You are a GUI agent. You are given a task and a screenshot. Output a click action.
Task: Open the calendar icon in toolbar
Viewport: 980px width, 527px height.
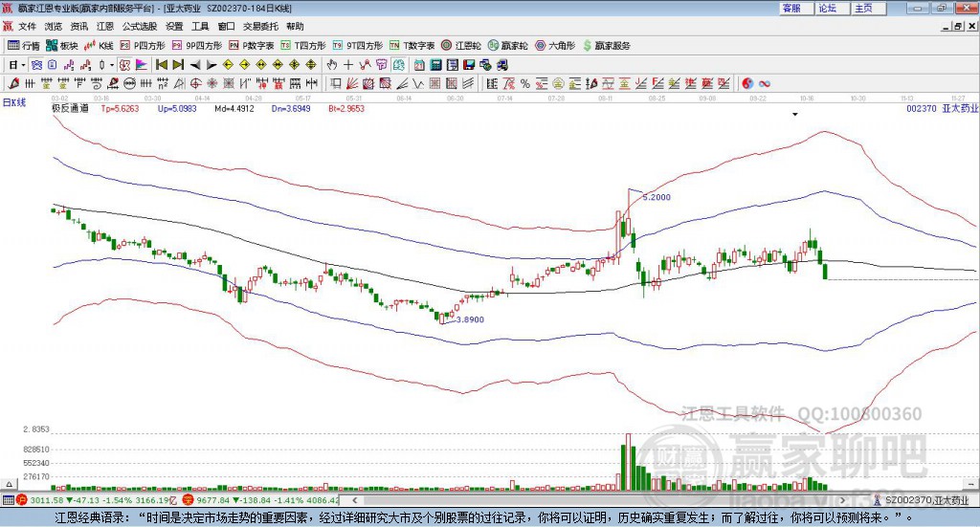coord(419,65)
